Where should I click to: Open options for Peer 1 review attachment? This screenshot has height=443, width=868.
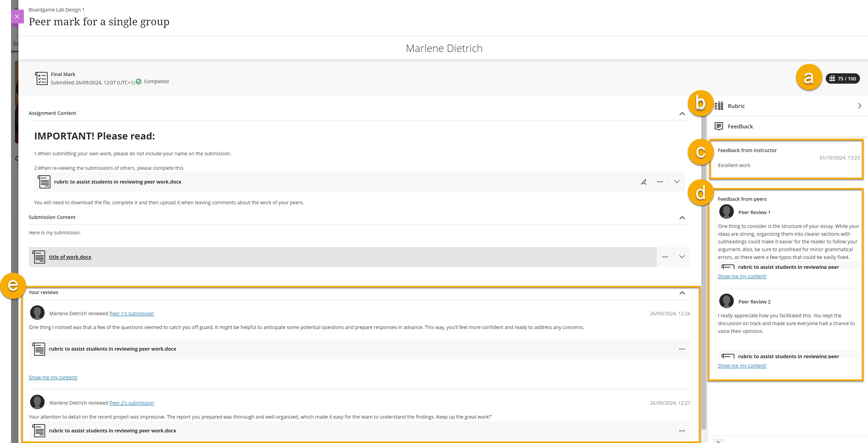click(x=682, y=349)
